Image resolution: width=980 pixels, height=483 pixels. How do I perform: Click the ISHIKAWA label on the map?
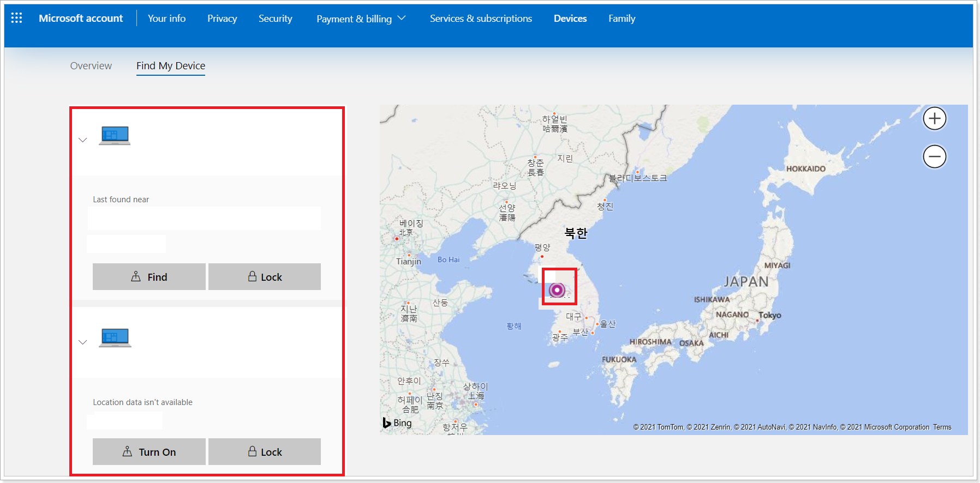(x=712, y=299)
